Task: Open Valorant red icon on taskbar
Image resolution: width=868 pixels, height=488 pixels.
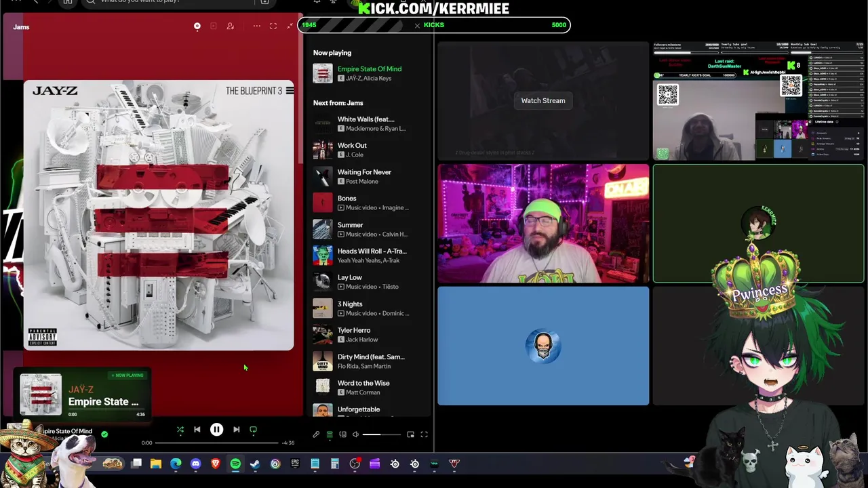Action: click(x=454, y=464)
